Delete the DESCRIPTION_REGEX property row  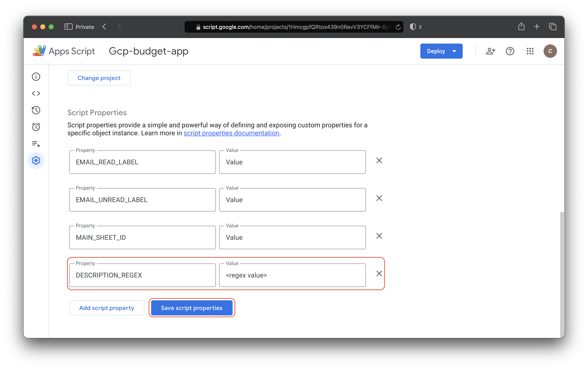point(379,274)
